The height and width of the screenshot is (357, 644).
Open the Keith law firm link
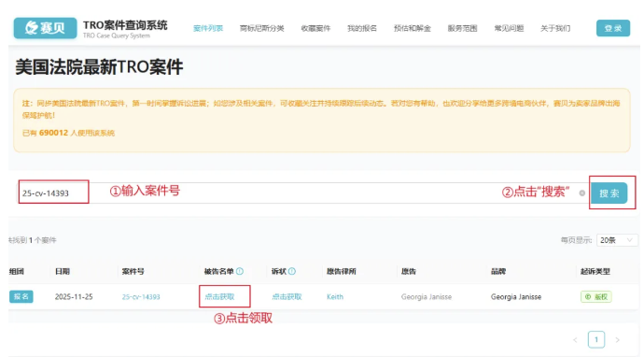click(335, 297)
